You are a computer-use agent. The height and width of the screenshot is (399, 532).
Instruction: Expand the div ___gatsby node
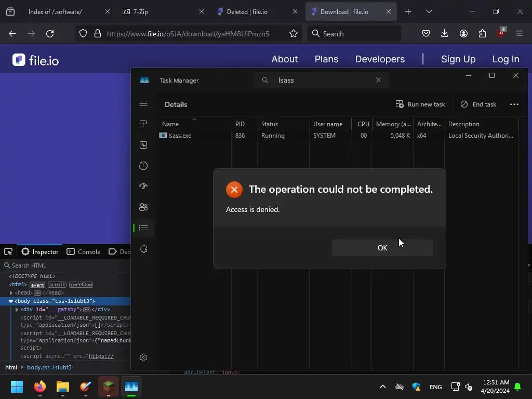pos(17,310)
